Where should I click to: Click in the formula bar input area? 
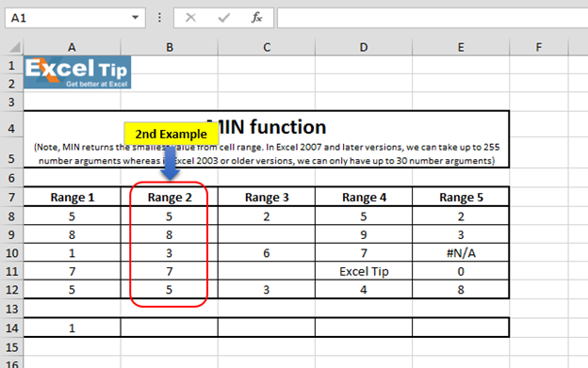point(433,18)
